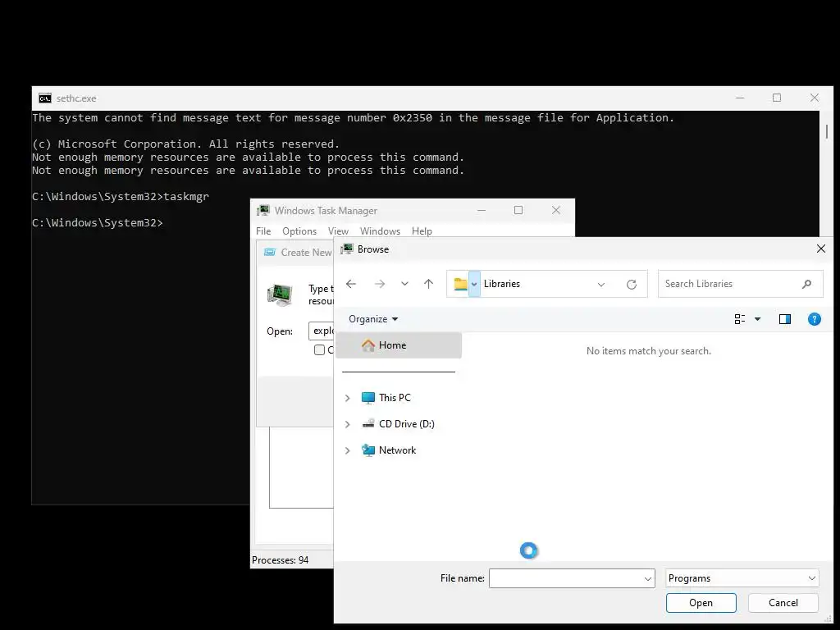Expand the CD Drive (D:) node
840x630 pixels.
[x=348, y=424]
